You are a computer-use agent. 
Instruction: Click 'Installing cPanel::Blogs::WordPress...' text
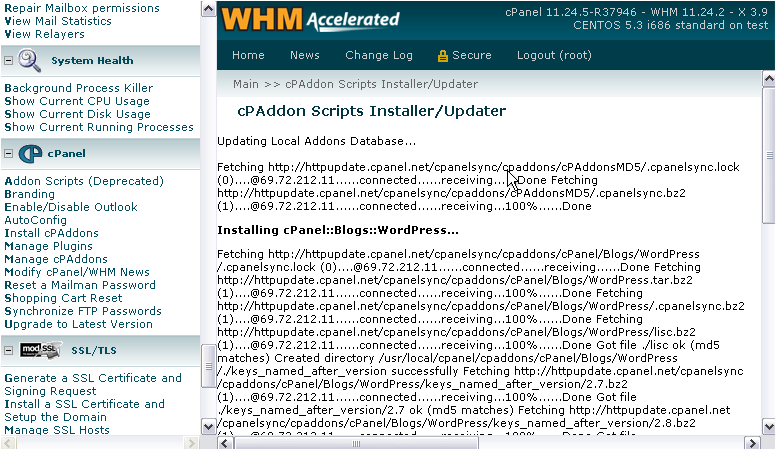pyautogui.click(x=338, y=230)
